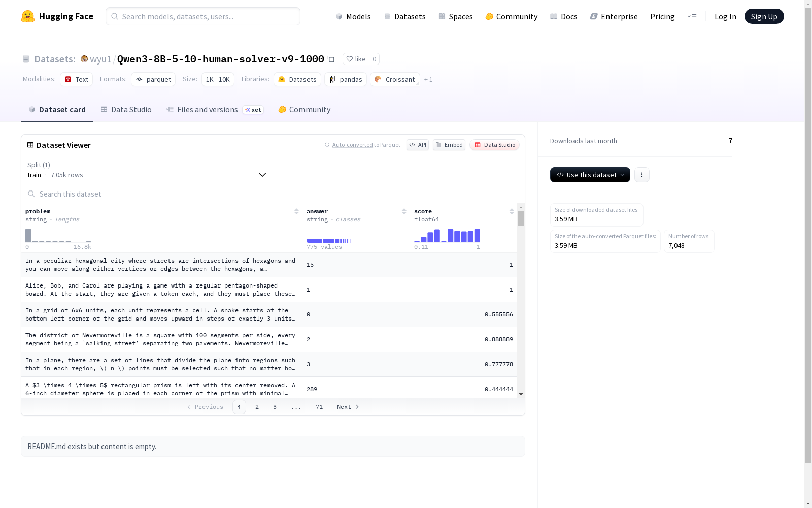Select page 1 in pagination

[239, 407]
